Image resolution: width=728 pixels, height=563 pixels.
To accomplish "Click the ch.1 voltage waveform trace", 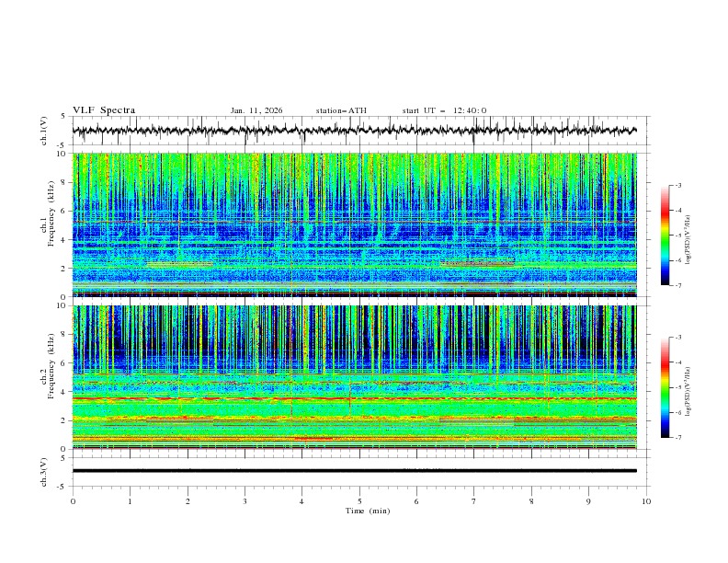I will click(354, 131).
